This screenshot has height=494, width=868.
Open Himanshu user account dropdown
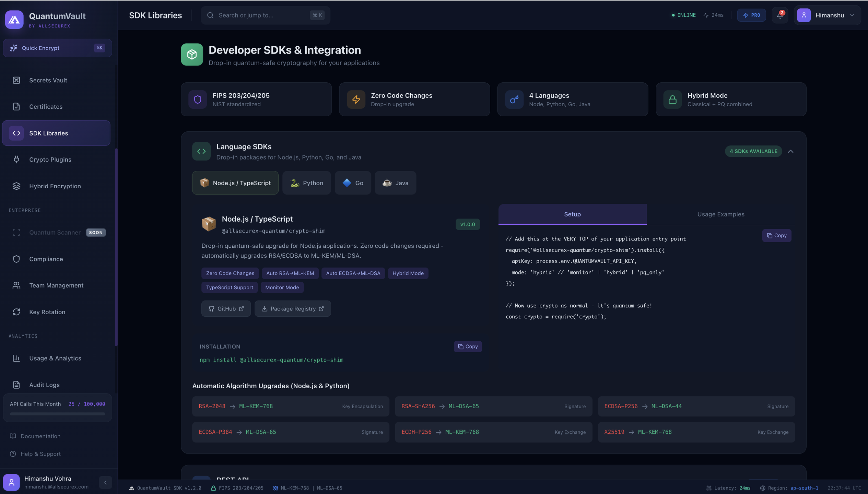(827, 15)
